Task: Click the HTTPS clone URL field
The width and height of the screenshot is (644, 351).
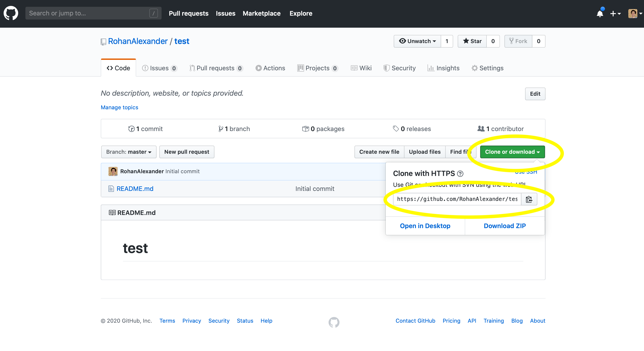Action: (x=457, y=199)
